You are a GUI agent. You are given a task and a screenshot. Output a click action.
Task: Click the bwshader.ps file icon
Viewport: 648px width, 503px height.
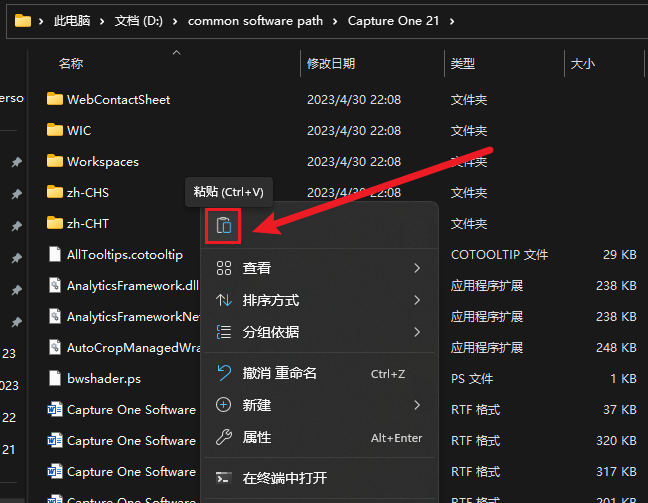(55, 378)
